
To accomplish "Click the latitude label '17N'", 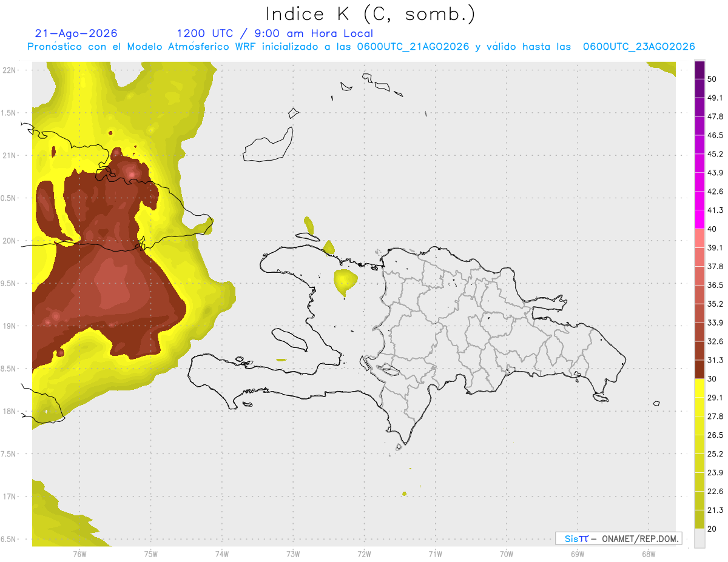I will 9,497.
